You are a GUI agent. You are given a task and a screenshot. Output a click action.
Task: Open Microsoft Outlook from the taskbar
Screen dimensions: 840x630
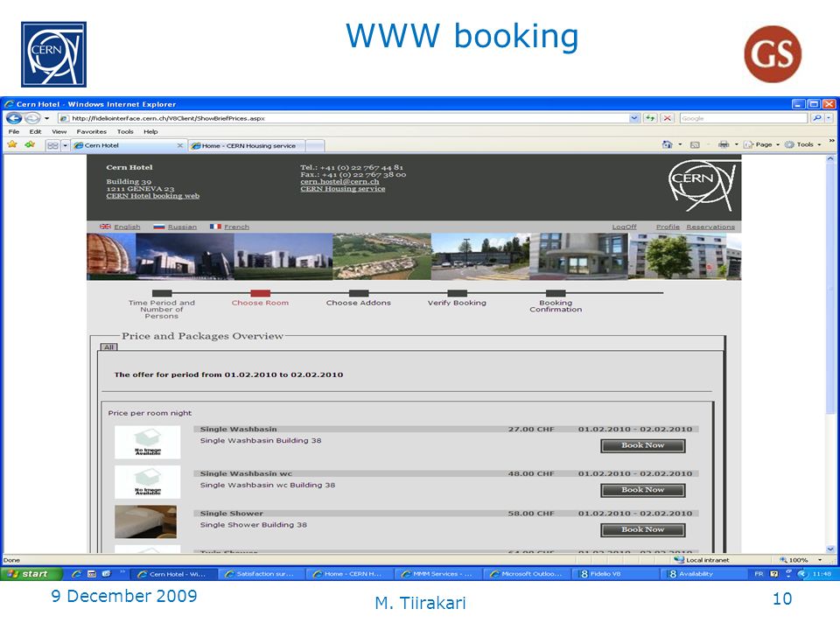pyautogui.click(x=526, y=574)
